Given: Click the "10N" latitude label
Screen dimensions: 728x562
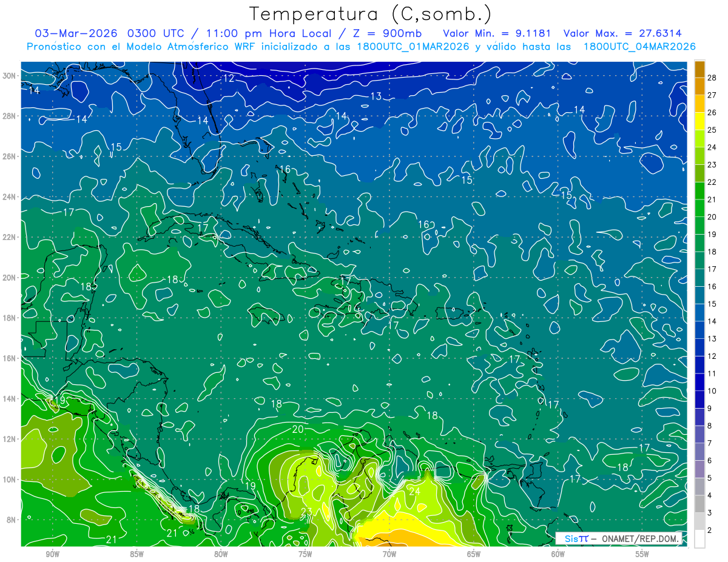Looking at the screenshot, I should point(9,480).
